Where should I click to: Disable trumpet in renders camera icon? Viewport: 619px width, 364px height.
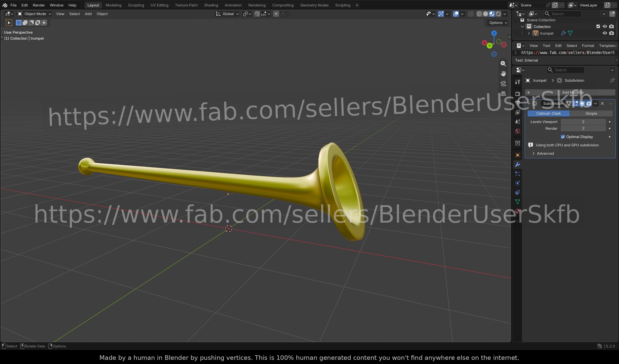611,33
